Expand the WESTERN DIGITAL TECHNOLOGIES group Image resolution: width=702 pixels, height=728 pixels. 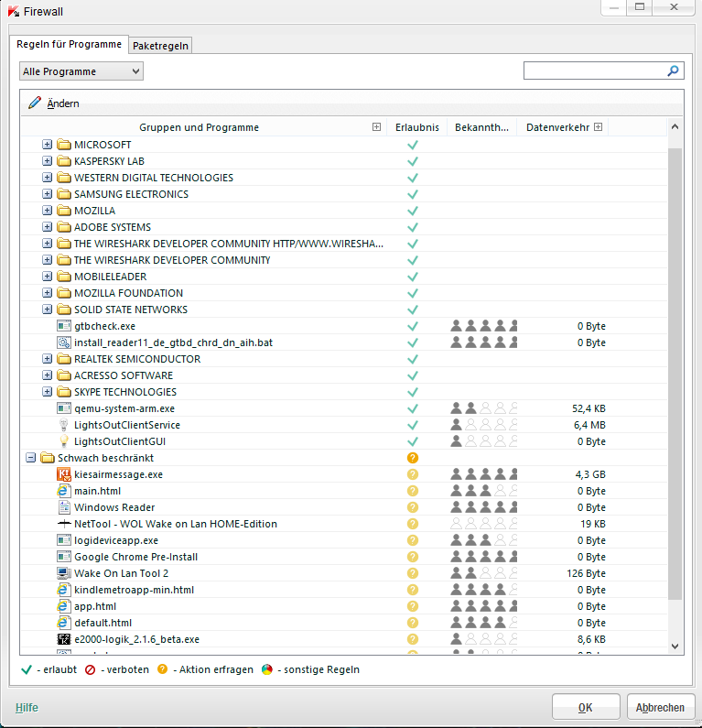coord(47,178)
